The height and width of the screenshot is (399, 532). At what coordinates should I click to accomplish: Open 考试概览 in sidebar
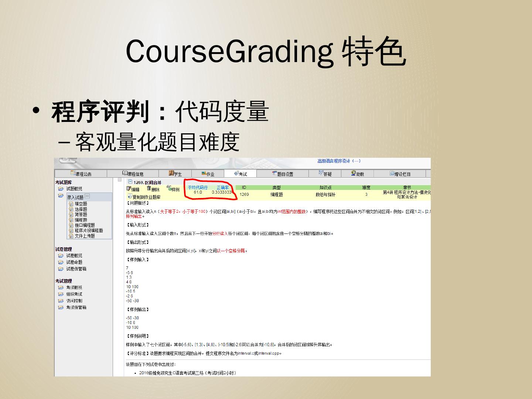pyautogui.click(x=74, y=287)
